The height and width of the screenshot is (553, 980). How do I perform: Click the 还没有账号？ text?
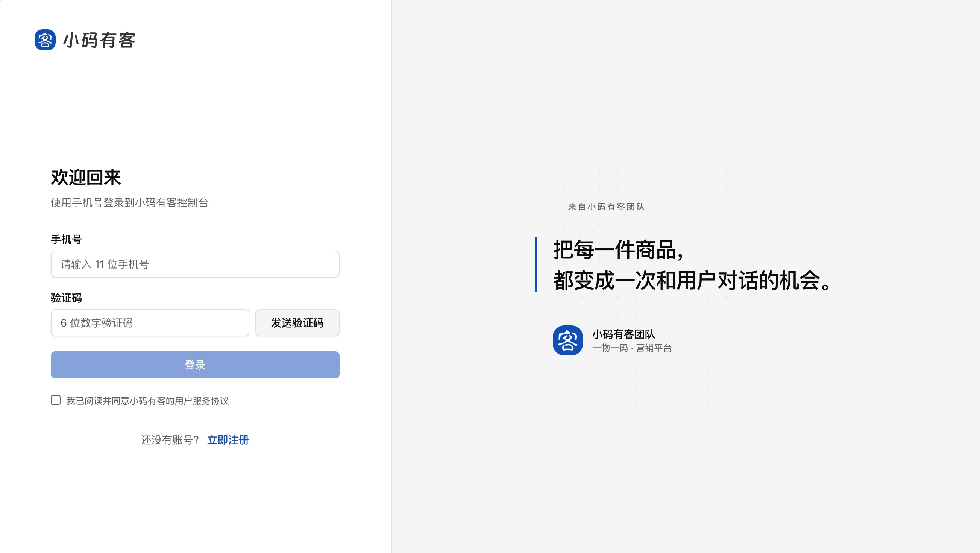(170, 440)
